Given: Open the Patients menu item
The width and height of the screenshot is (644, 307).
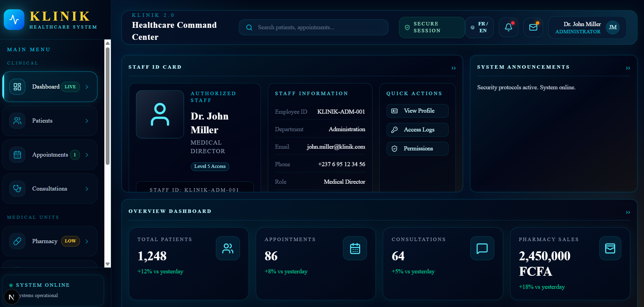Looking at the screenshot, I should pos(50,121).
